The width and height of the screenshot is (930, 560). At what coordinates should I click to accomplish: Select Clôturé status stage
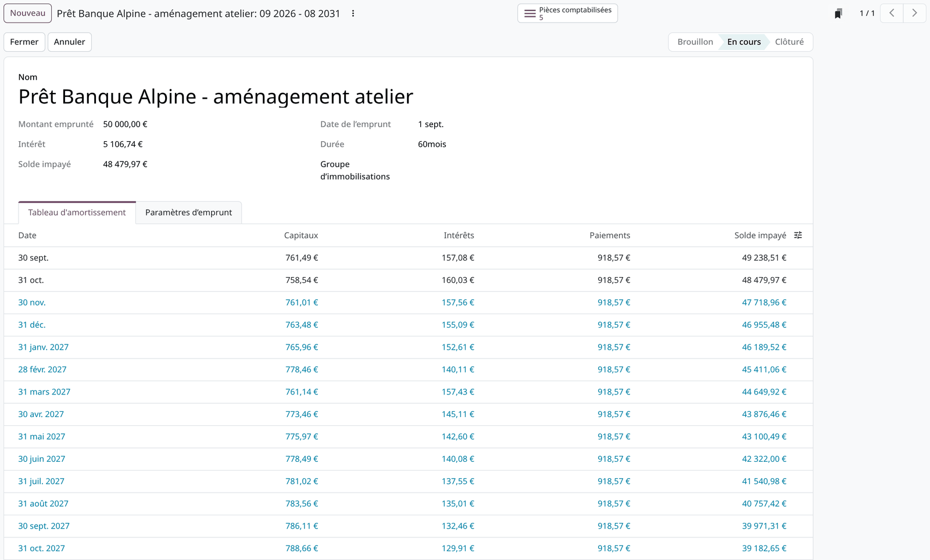(x=789, y=42)
